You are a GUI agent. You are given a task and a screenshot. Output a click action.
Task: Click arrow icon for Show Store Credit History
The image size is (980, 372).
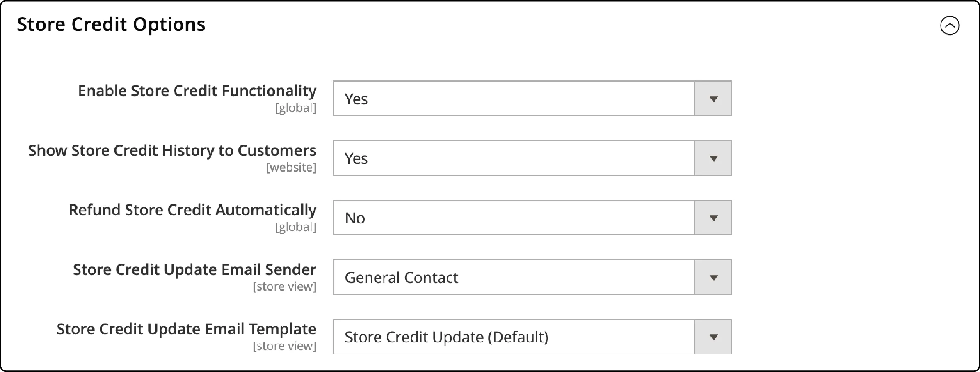point(713,158)
